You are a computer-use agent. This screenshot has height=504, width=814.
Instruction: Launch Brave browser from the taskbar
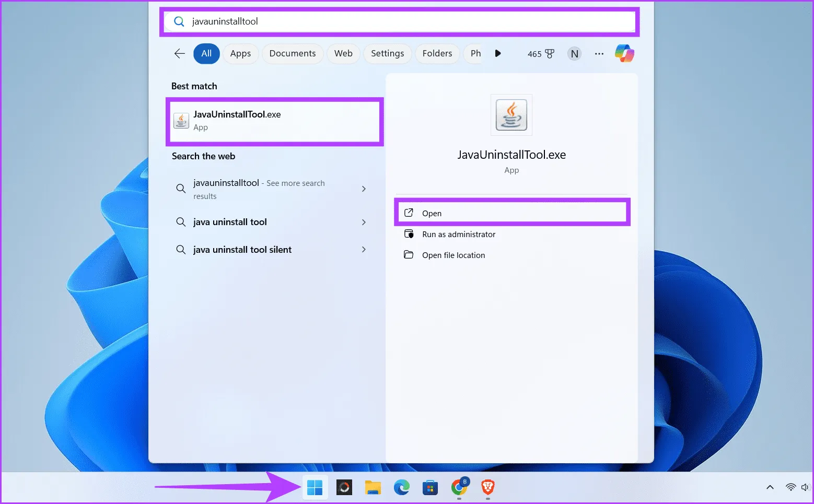click(487, 487)
